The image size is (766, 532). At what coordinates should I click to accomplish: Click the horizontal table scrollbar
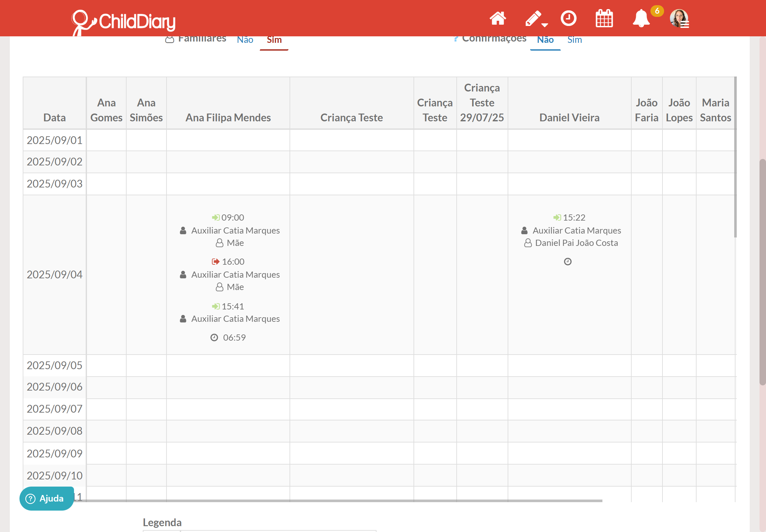(x=343, y=501)
